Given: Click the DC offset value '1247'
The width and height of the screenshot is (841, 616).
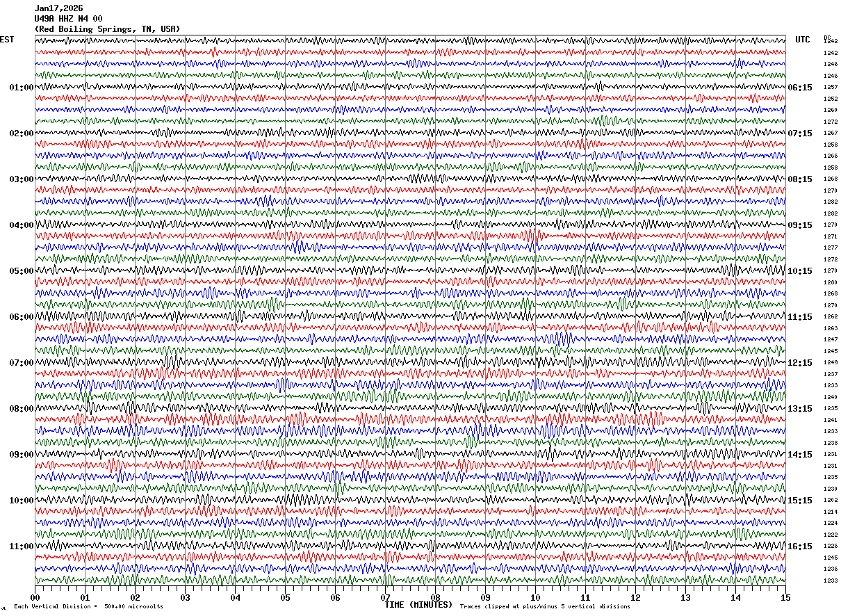Looking at the screenshot, I should (x=831, y=340).
